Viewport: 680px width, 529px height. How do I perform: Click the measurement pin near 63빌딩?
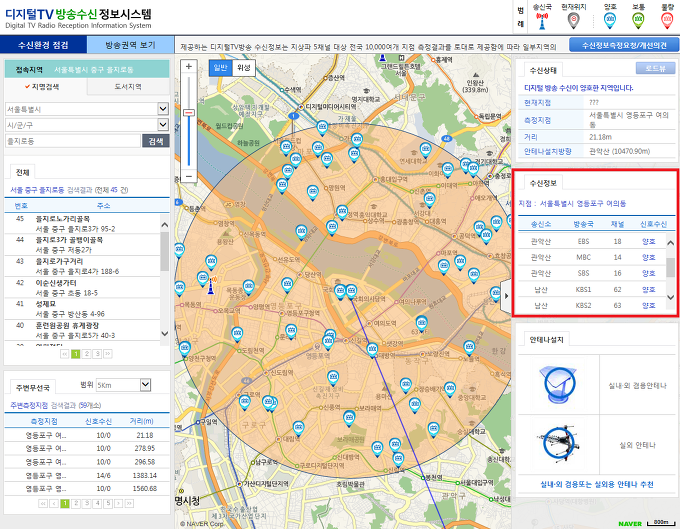(422, 323)
